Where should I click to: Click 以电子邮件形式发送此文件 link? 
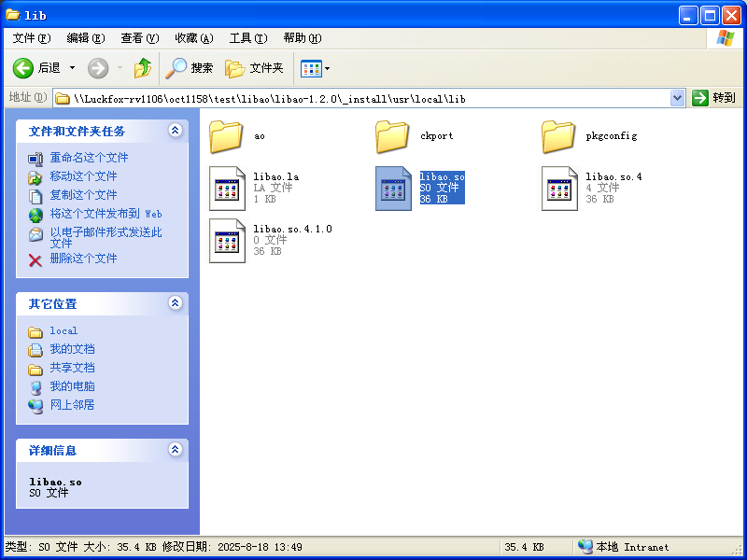tap(106, 238)
